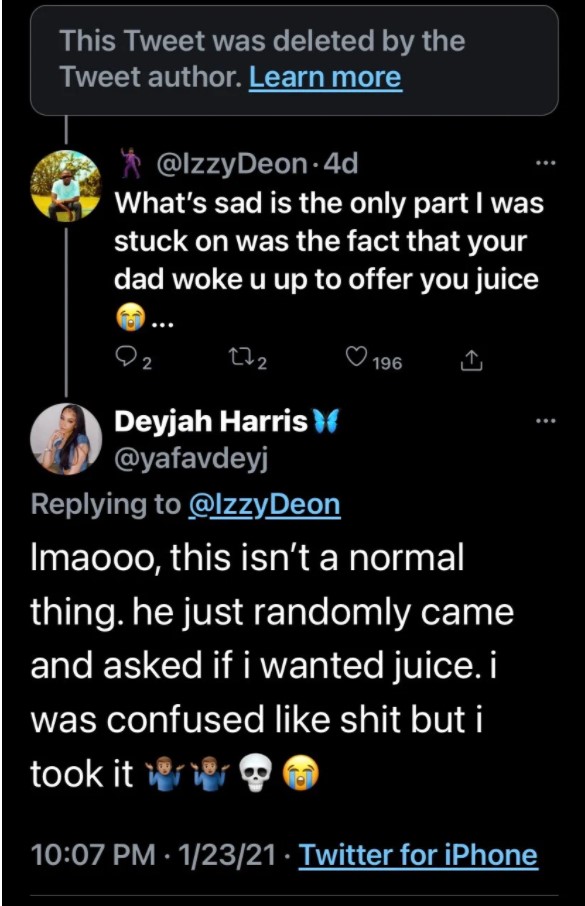The image size is (585, 906).
Task: Open IzzyDeon's profile picture
Action: click(x=65, y=185)
